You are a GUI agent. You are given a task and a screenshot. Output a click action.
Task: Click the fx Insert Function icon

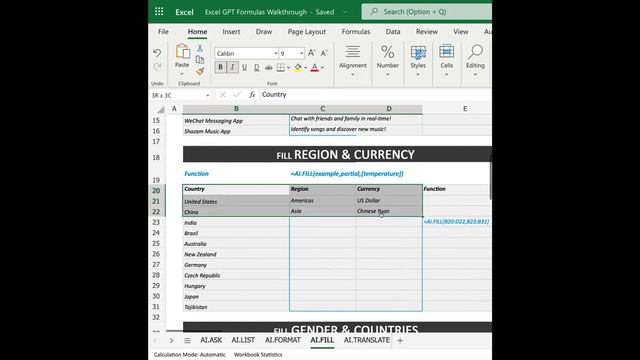tap(252, 95)
